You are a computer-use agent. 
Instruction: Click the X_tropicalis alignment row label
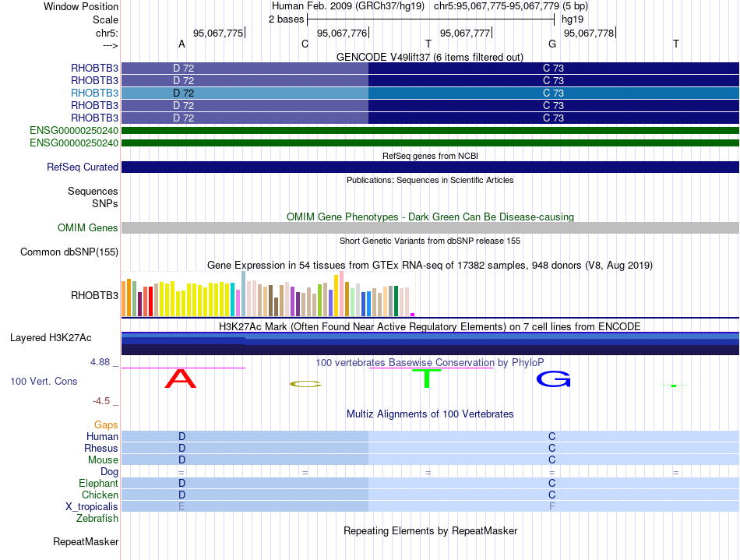pyautogui.click(x=92, y=507)
